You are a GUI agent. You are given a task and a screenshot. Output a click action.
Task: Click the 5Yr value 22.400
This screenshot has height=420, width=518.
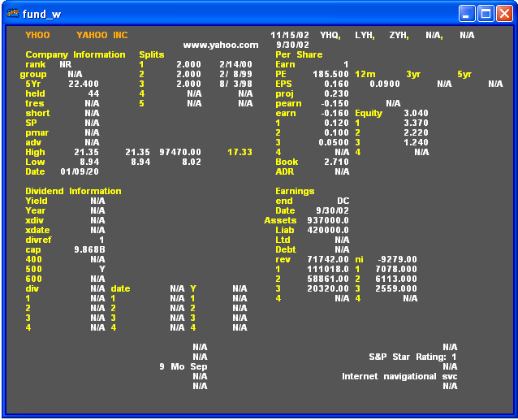[84, 84]
